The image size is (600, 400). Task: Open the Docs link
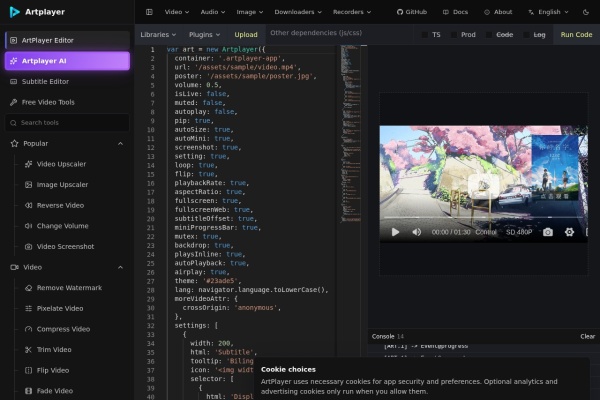tap(455, 12)
